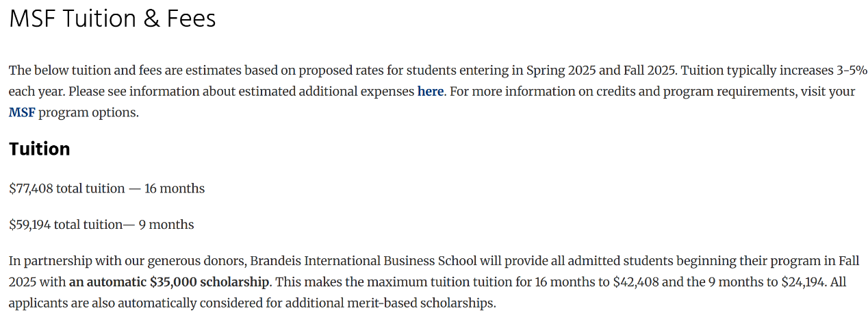Viewport: 868px width, 322px height.
Task: Click the 'MSF Tuition & Fees' page heading
Action: coord(112,18)
